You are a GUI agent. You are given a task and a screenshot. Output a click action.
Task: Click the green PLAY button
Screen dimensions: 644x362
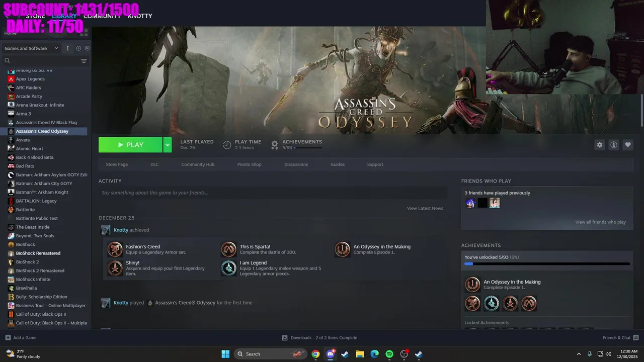click(130, 145)
